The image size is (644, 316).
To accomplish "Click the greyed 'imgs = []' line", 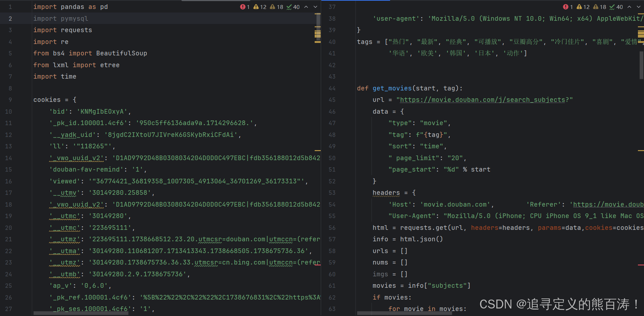I will point(390,274).
